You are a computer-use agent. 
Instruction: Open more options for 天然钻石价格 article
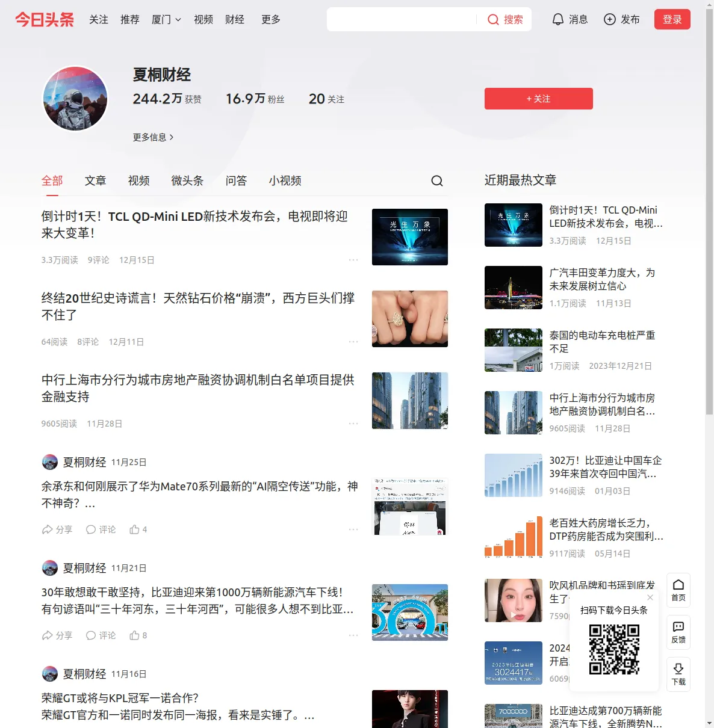click(x=353, y=342)
